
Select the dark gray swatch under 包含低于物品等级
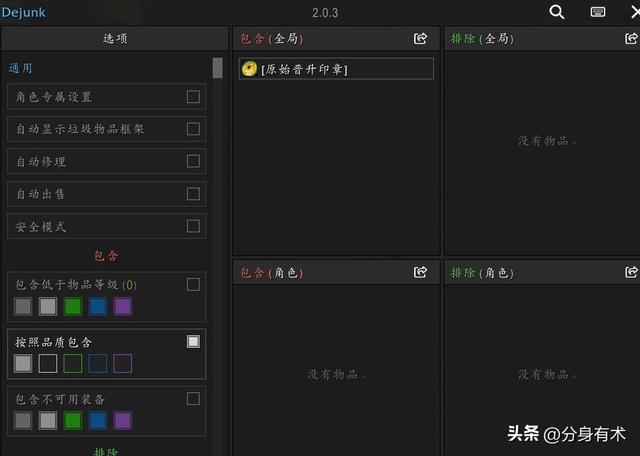pos(23,306)
